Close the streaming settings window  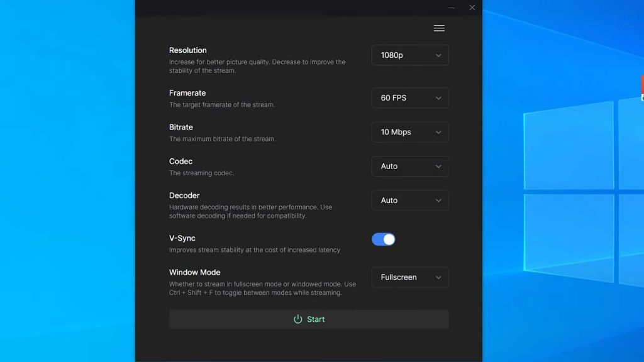pyautogui.click(x=472, y=8)
